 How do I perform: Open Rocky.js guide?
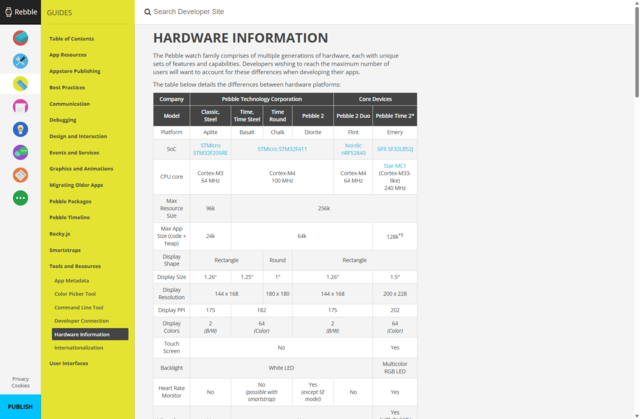(60, 234)
